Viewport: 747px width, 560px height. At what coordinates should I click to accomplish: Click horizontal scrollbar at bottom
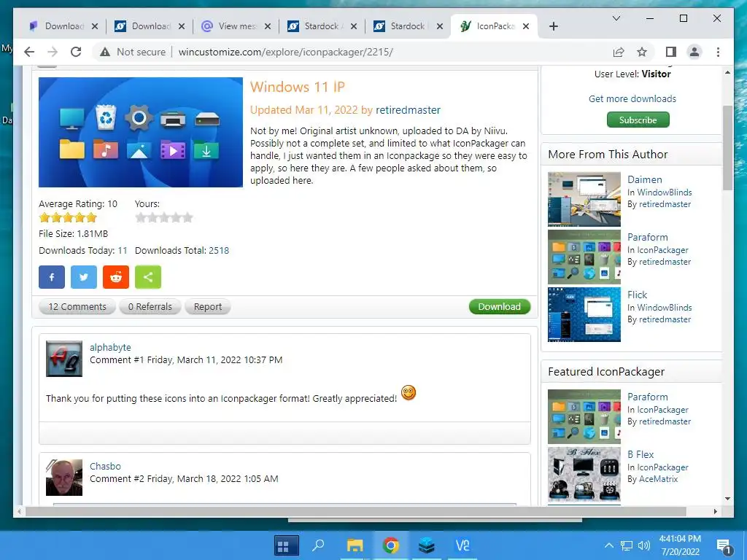pyautogui.click(x=355, y=511)
